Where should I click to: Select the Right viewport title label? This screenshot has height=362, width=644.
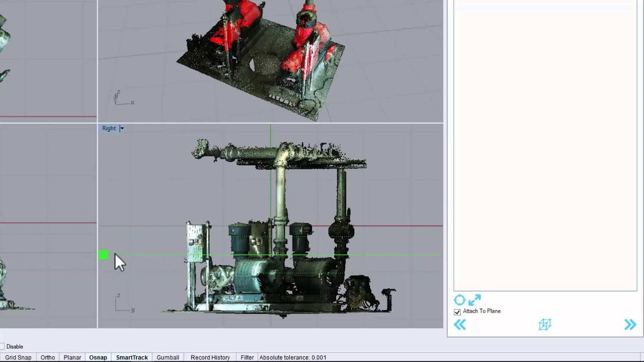coord(109,128)
